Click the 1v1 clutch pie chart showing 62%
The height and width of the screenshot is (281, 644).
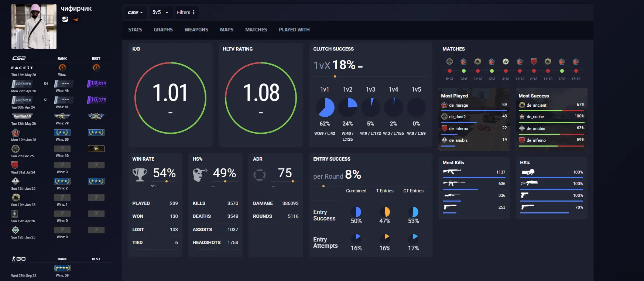(x=325, y=107)
